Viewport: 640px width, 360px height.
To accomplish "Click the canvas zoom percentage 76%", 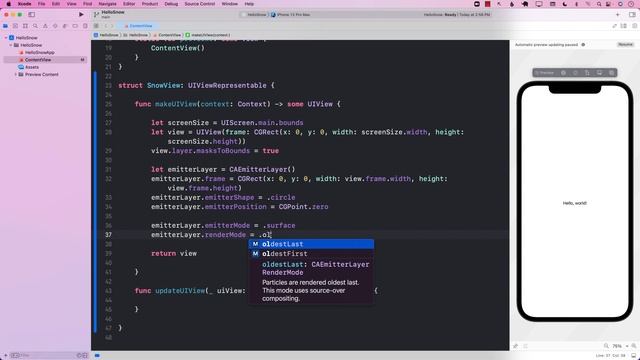I will pos(617,346).
